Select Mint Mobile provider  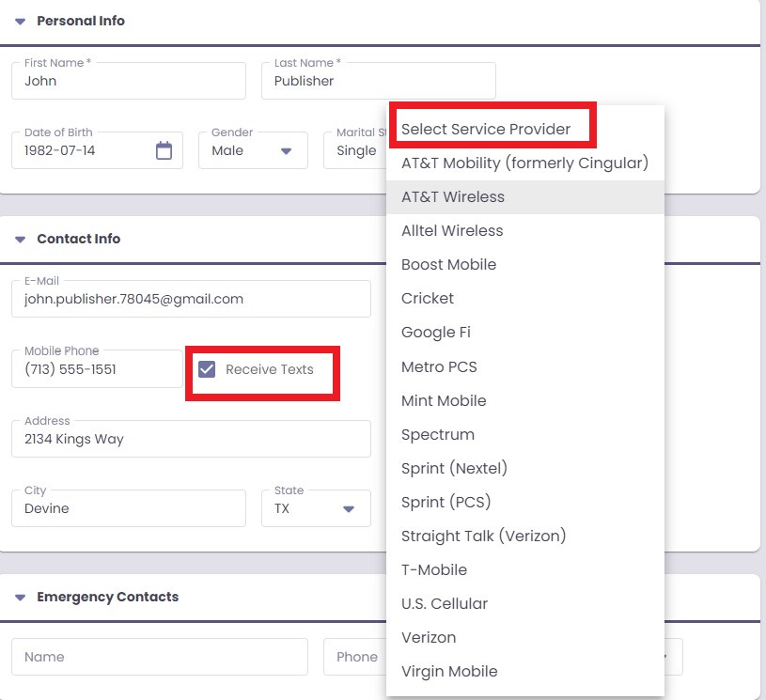[x=525, y=400]
